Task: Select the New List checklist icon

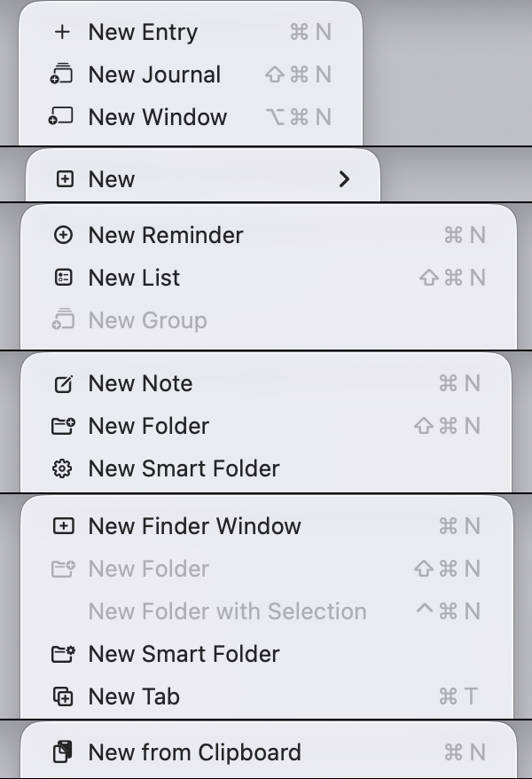Action: (62, 278)
